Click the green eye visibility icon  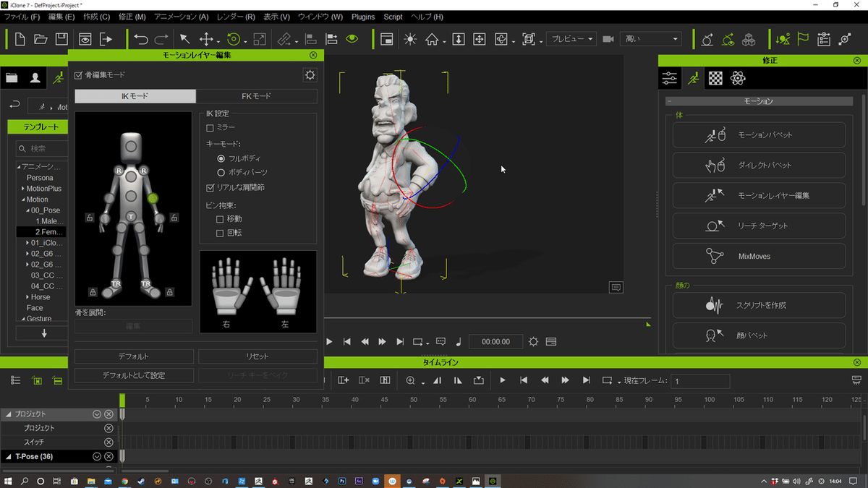point(352,39)
